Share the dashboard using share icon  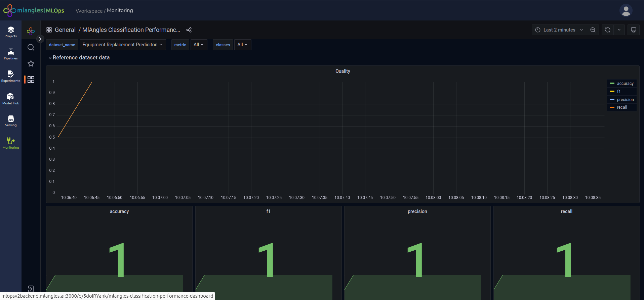189,30
